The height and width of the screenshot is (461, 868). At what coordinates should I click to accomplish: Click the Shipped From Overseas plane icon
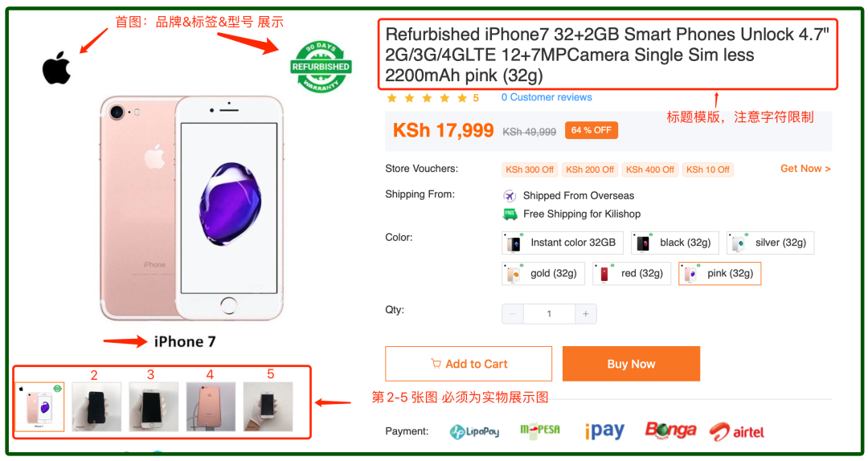(510, 196)
